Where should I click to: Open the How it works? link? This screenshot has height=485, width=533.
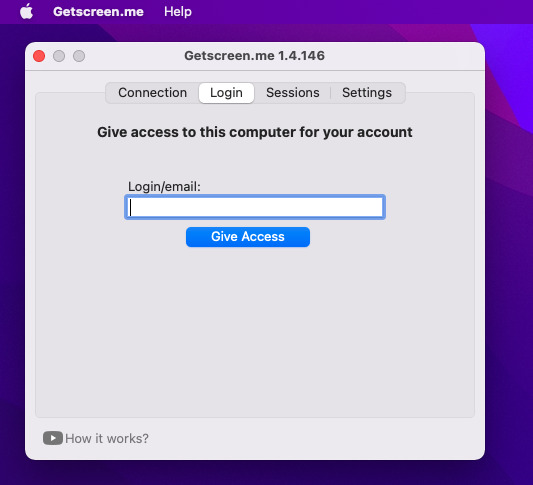point(107,438)
